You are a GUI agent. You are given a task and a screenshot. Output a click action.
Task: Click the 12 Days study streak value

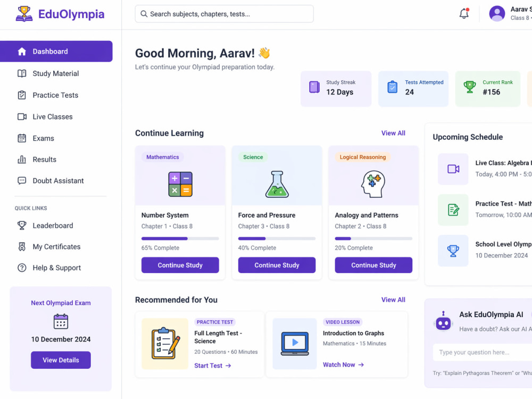click(339, 92)
